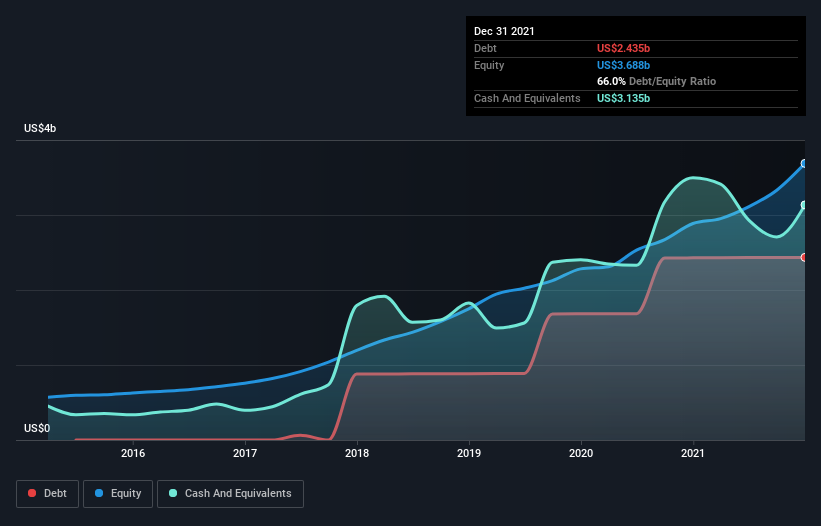Click the Debt row label in tooltip
The image size is (821, 526).
tap(485, 48)
